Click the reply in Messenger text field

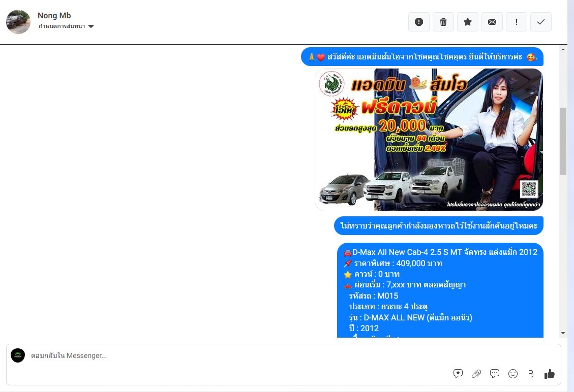234,355
